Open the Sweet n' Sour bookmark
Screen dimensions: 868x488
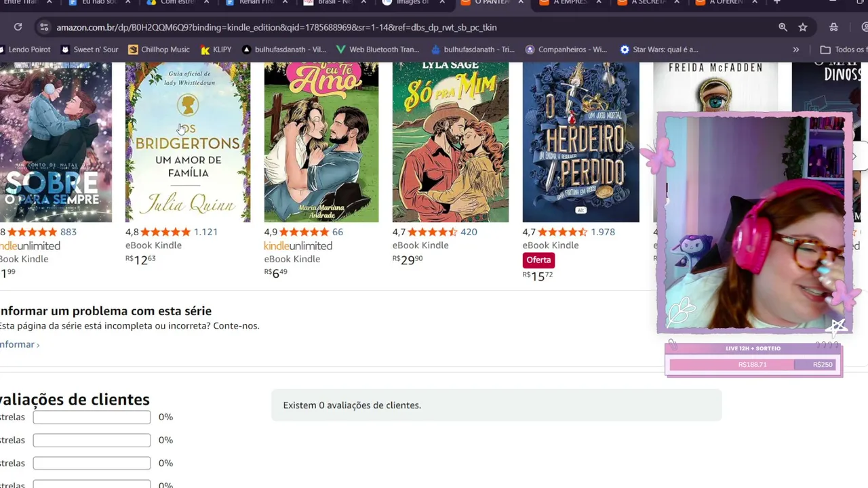coord(90,49)
